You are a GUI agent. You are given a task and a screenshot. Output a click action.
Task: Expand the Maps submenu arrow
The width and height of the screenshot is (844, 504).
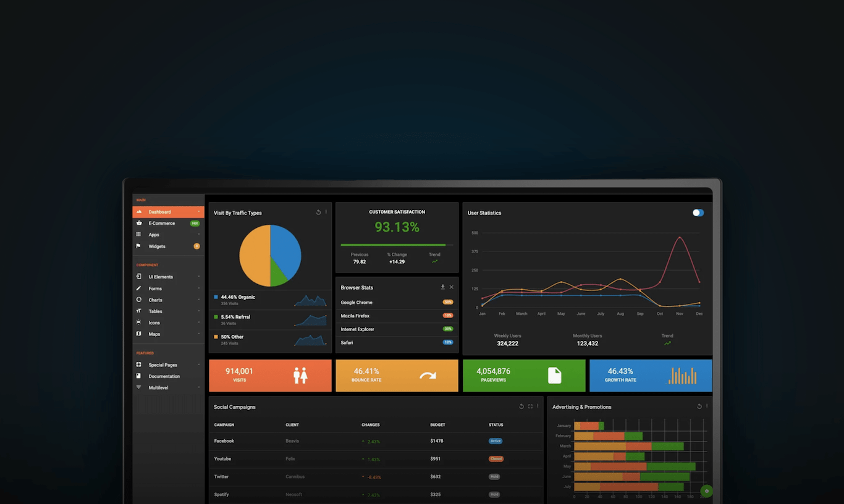(199, 334)
